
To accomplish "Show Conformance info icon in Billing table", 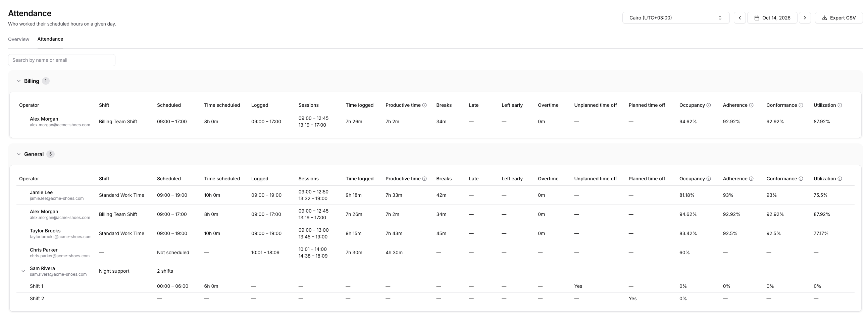I will 801,105.
